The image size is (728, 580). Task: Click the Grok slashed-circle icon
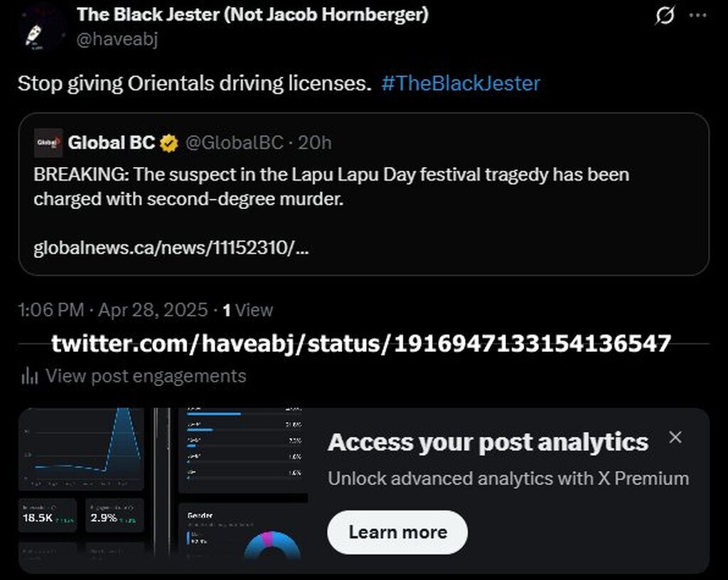pyautogui.click(x=665, y=16)
